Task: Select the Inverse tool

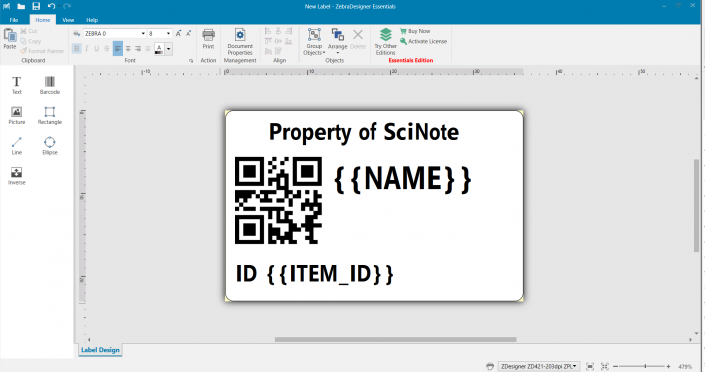Action: pos(17,176)
